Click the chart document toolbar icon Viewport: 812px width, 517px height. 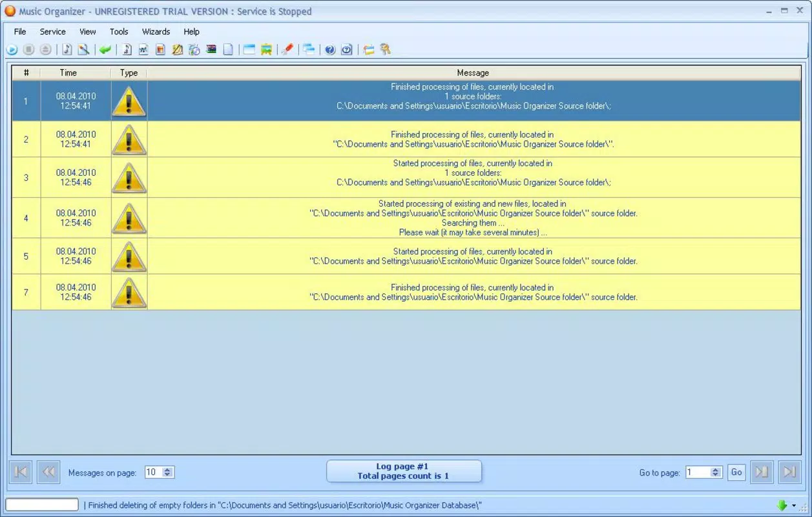pyautogui.click(x=143, y=50)
